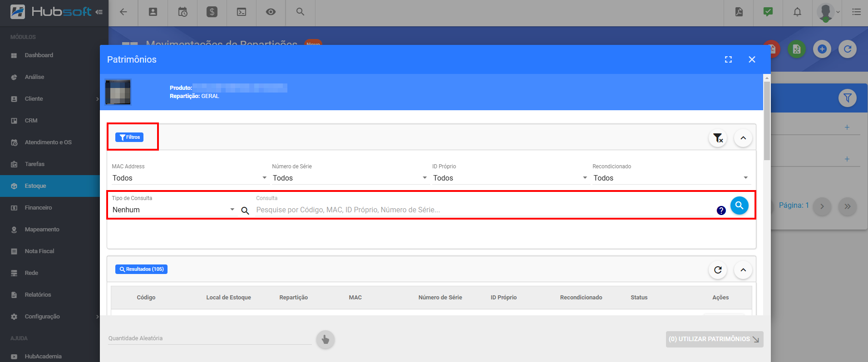Screen dimensions: 868x362
Task: Open Relatórios module in sidebar
Action: [x=50, y=295]
